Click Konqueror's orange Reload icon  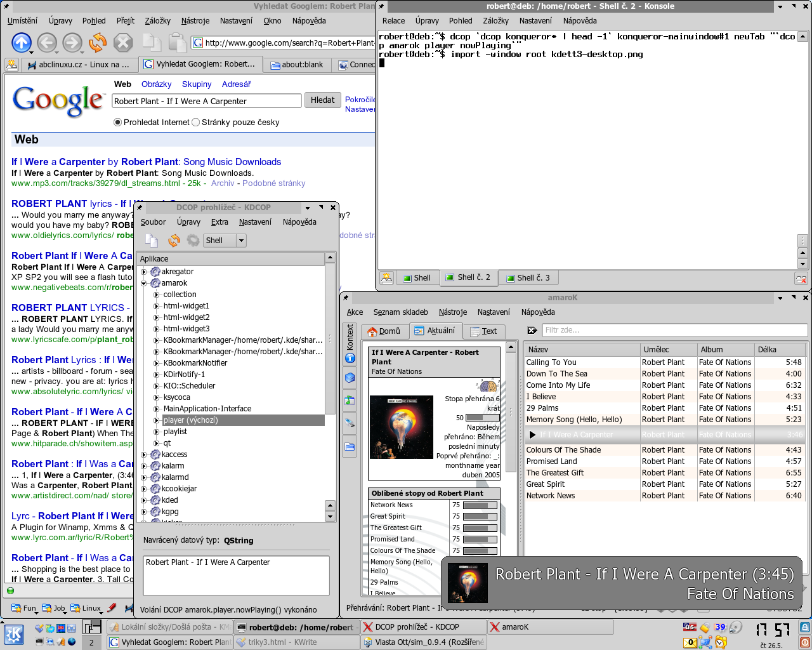click(98, 43)
